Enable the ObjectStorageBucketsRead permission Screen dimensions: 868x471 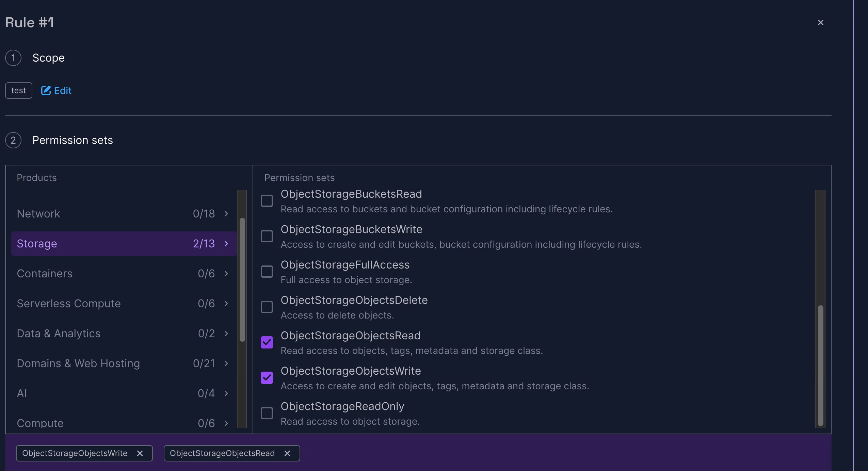pyautogui.click(x=267, y=201)
